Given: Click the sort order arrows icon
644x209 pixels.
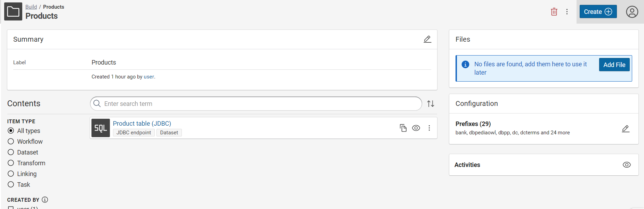Looking at the screenshot, I should [430, 104].
